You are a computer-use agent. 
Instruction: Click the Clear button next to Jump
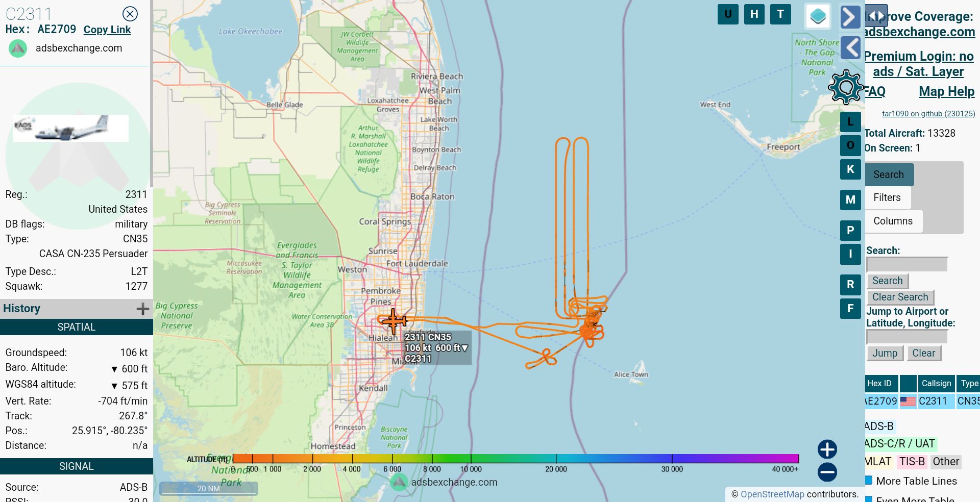pyautogui.click(x=924, y=354)
